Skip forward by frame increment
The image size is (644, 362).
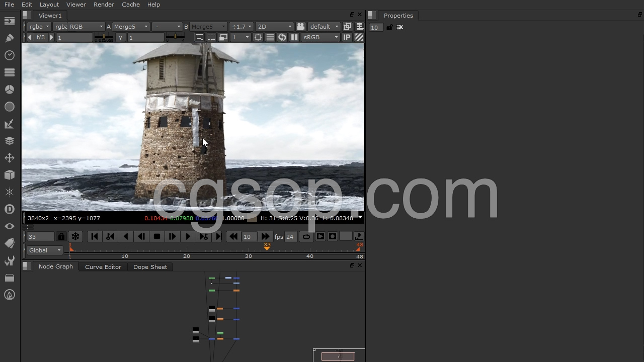(265, 236)
